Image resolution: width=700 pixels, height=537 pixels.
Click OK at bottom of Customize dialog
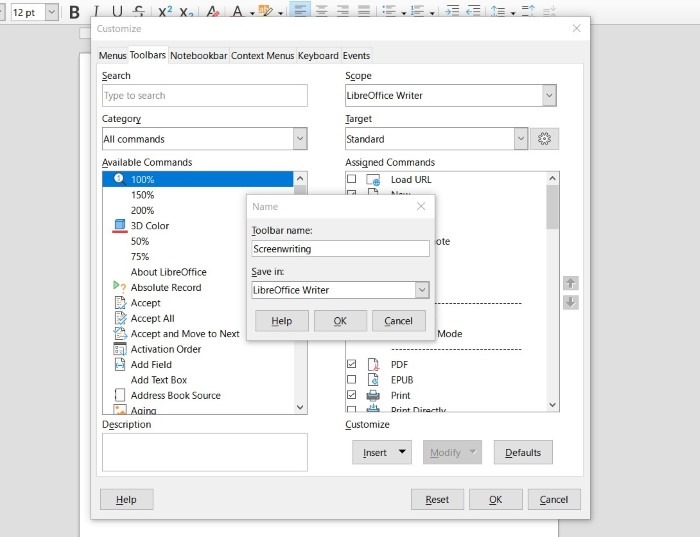[x=496, y=500]
